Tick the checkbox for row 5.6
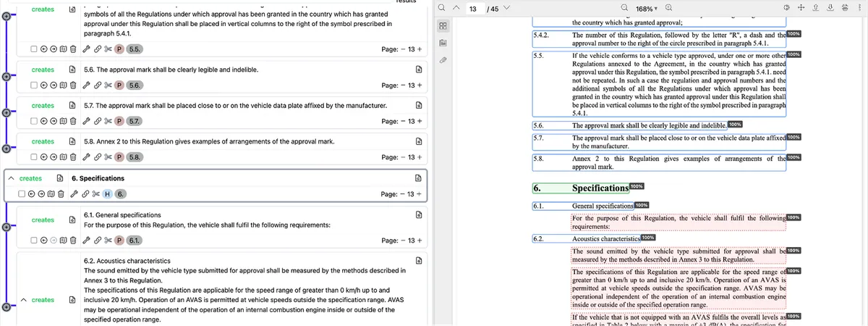Viewport: 868px width, 326px height. [35, 85]
